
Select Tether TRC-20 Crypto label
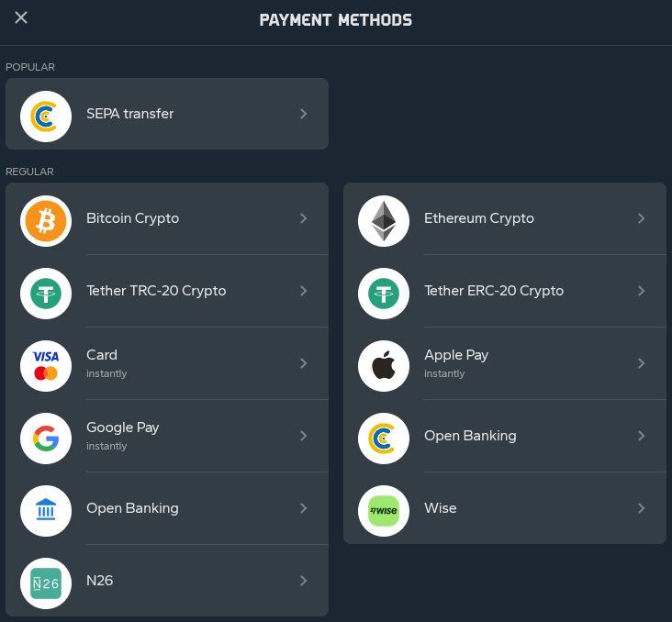[156, 291]
